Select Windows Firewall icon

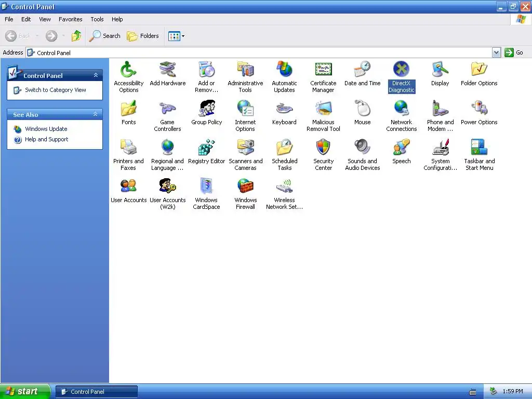point(245,187)
